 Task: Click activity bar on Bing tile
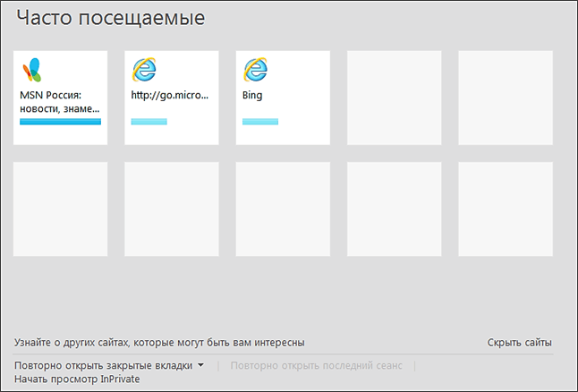coord(260,121)
